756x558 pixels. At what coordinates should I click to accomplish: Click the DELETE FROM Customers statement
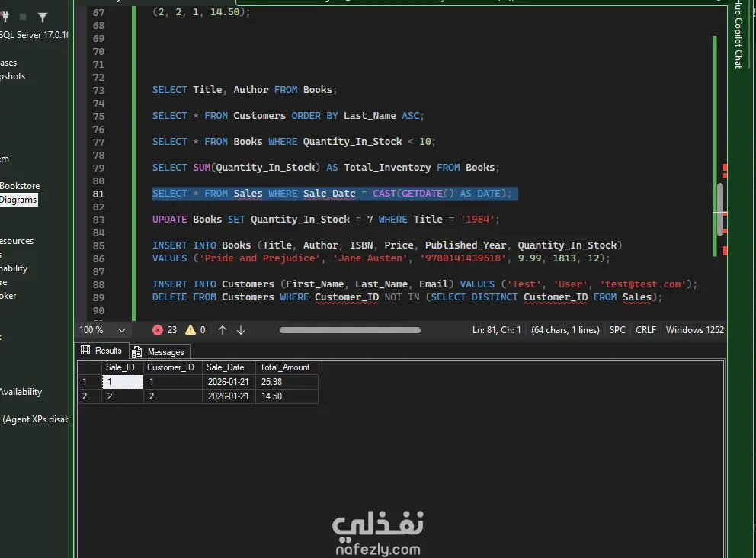point(408,297)
